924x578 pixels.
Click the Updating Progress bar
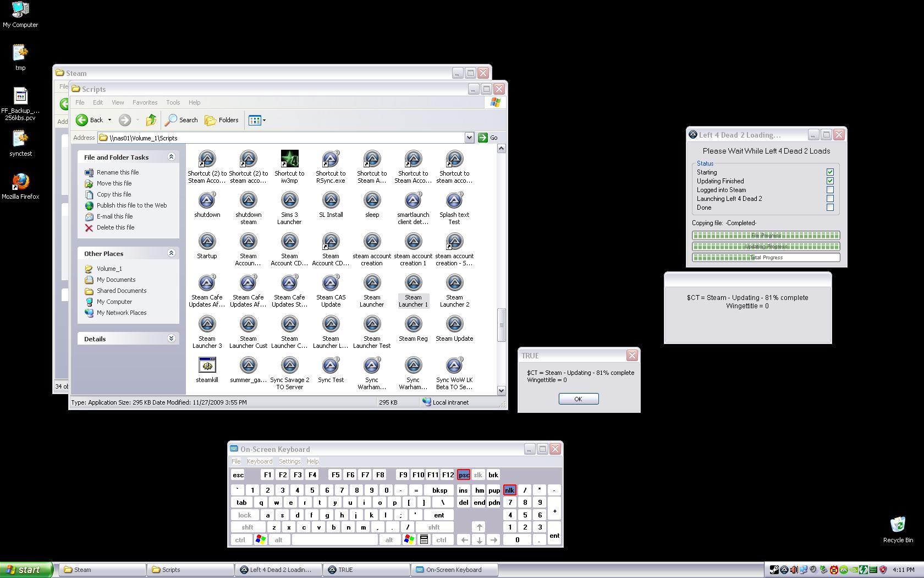(x=766, y=247)
